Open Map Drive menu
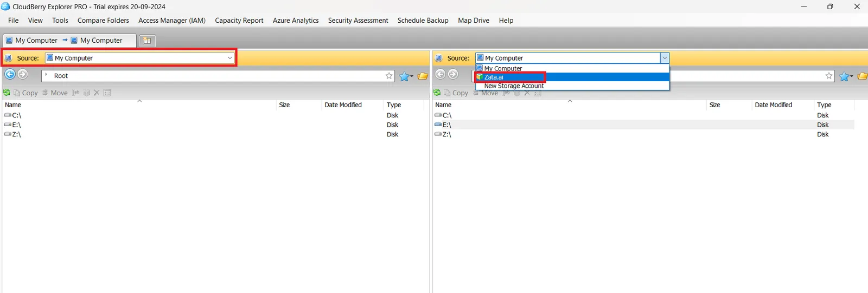 click(x=474, y=20)
